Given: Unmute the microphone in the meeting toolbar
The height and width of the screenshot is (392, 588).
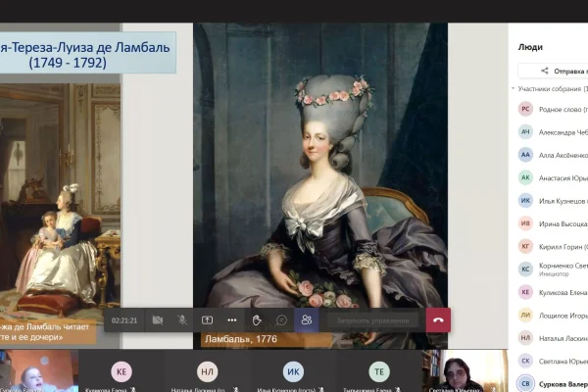Looking at the screenshot, I should 182,320.
